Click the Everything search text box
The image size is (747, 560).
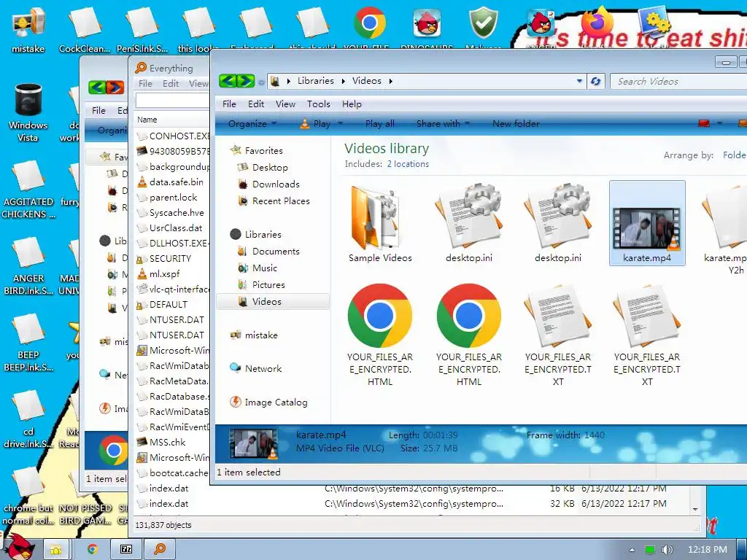172,101
